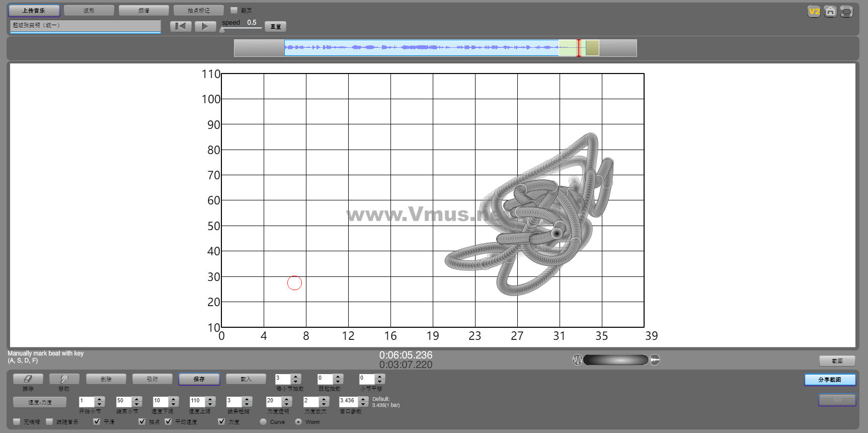Decrease the 速度下限 tempo lower limit
This screenshot has height=433, width=868.
(174, 404)
